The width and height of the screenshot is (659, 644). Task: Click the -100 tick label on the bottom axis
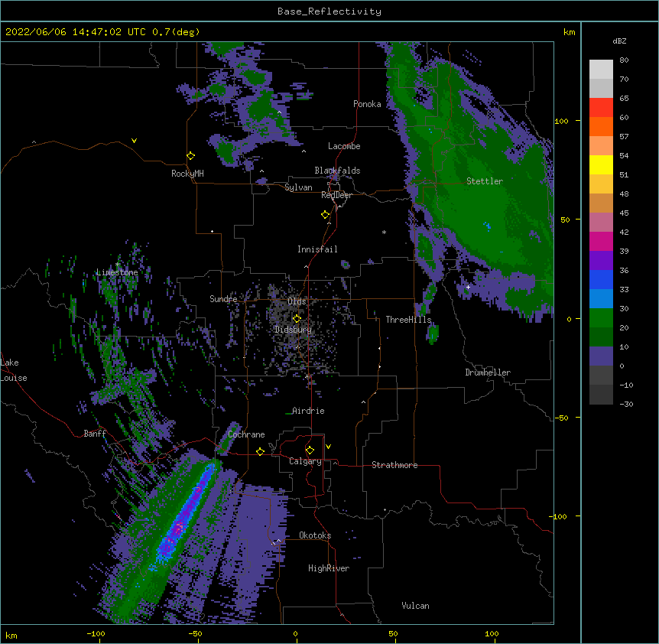(x=96, y=633)
